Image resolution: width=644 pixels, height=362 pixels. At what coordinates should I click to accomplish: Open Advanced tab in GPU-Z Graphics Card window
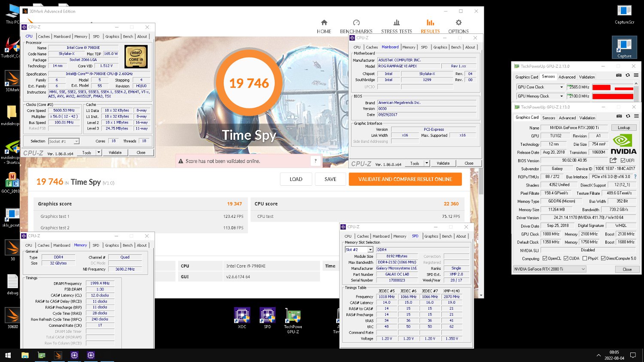pyautogui.click(x=567, y=118)
